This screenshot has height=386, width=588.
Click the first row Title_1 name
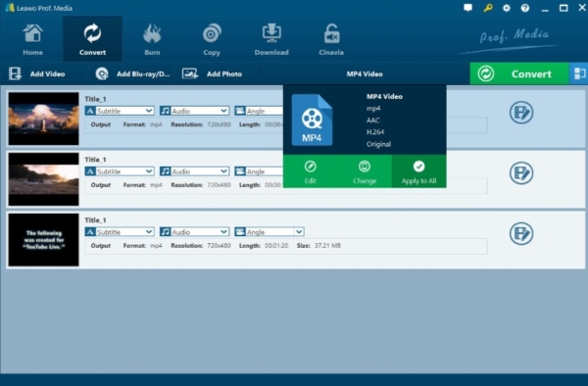95,99
